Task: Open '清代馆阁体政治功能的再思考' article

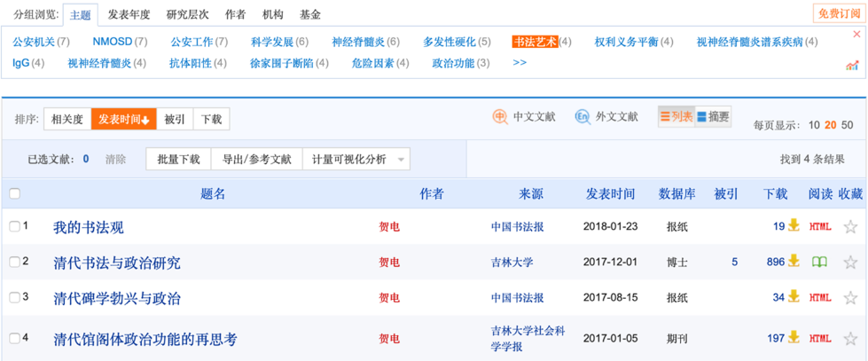Action: click(x=145, y=338)
